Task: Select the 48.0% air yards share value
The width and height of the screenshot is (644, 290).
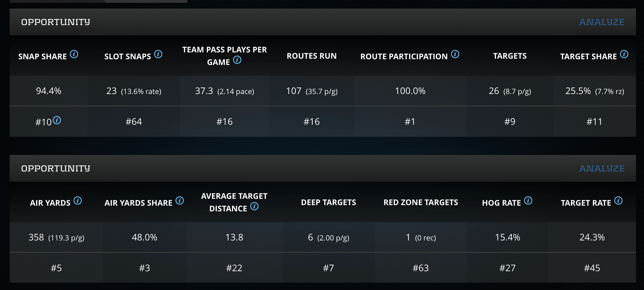Action: point(144,237)
